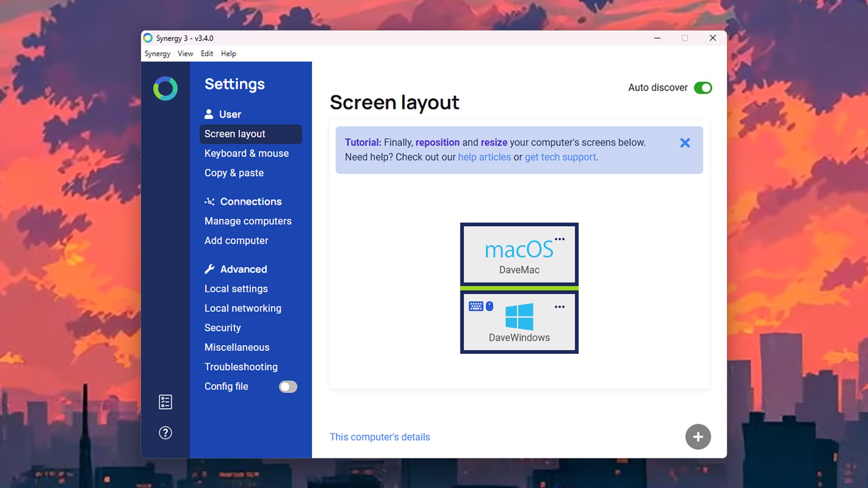This screenshot has height=488, width=868.
Task: Open Security settings page
Action: click(x=223, y=328)
